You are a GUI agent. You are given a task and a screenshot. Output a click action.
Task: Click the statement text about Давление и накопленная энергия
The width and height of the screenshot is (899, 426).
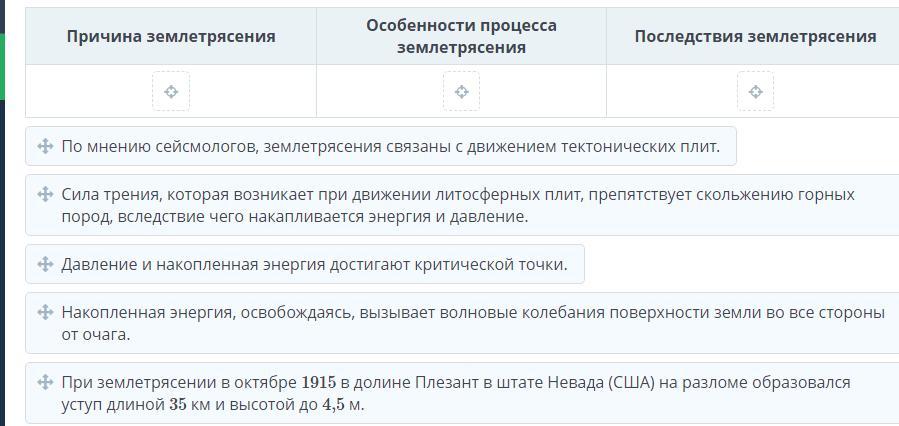pyautogui.click(x=314, y=264)
